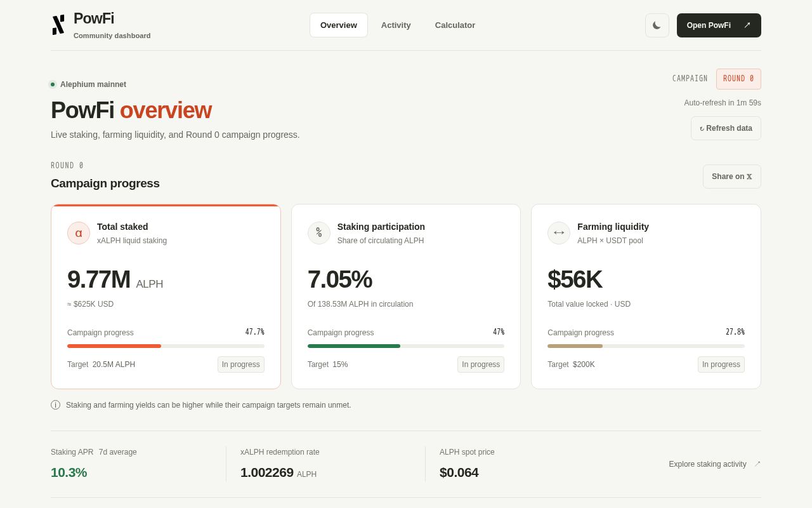Open PowFi app via header button
This screenshot has width=812, height=508.
coord(719,25)
